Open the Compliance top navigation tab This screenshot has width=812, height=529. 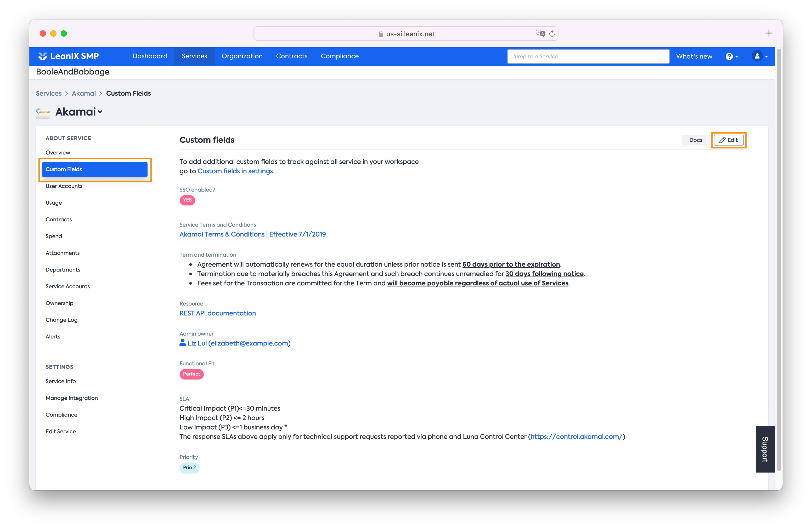click(340, 56)
